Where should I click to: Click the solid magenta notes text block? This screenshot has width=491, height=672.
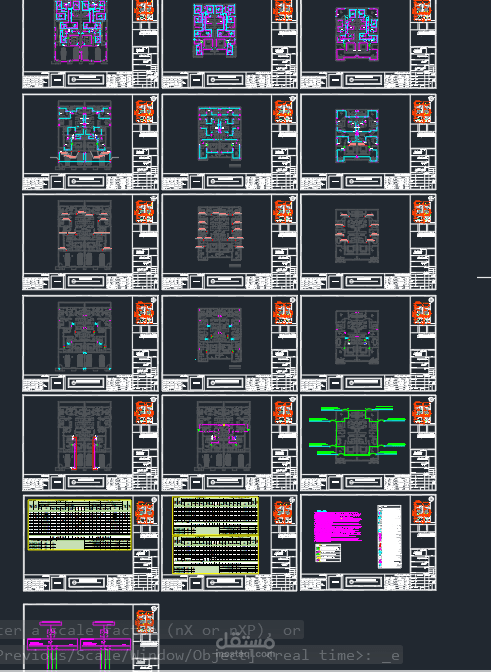point(338,526)
